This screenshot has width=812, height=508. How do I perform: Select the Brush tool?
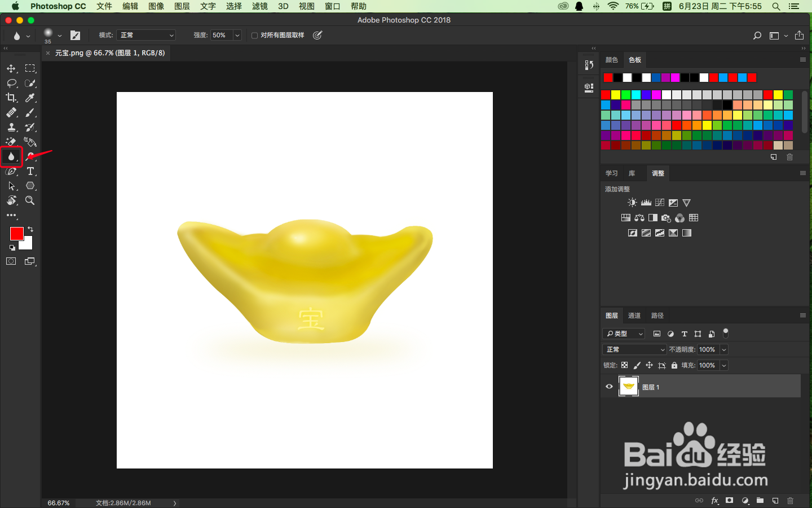(30, 112)
